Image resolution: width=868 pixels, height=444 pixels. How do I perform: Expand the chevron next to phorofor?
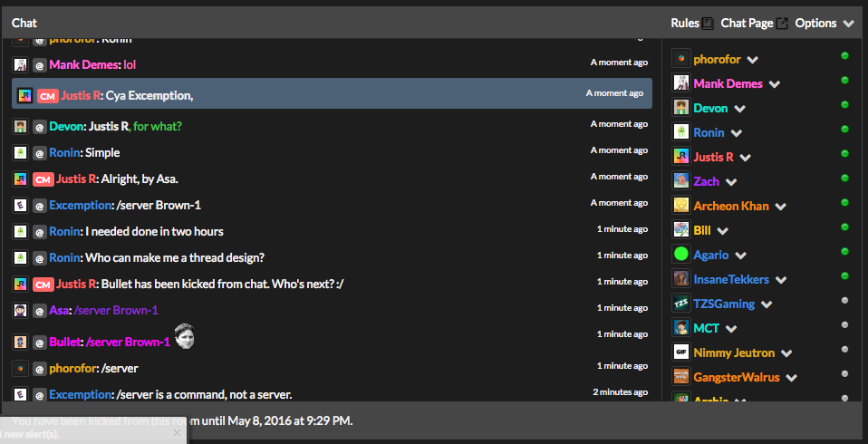(x=752, y=60)
